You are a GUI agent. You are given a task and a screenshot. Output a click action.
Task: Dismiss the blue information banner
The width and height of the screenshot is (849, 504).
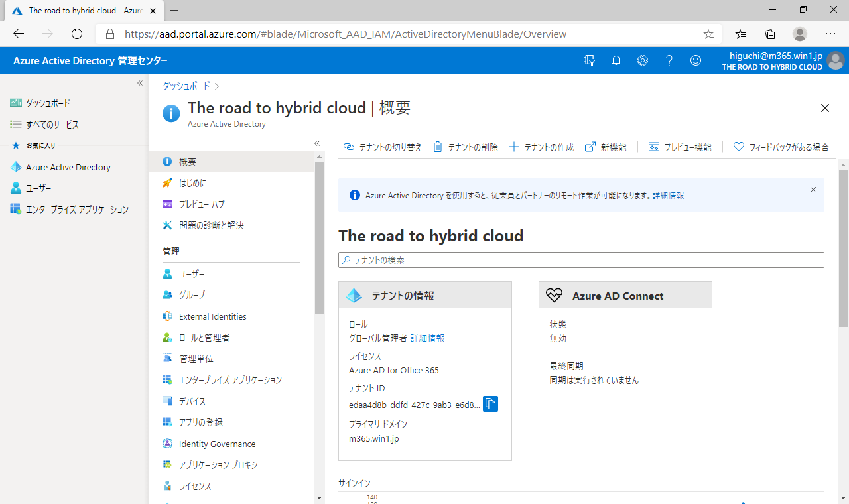[813, 190]
